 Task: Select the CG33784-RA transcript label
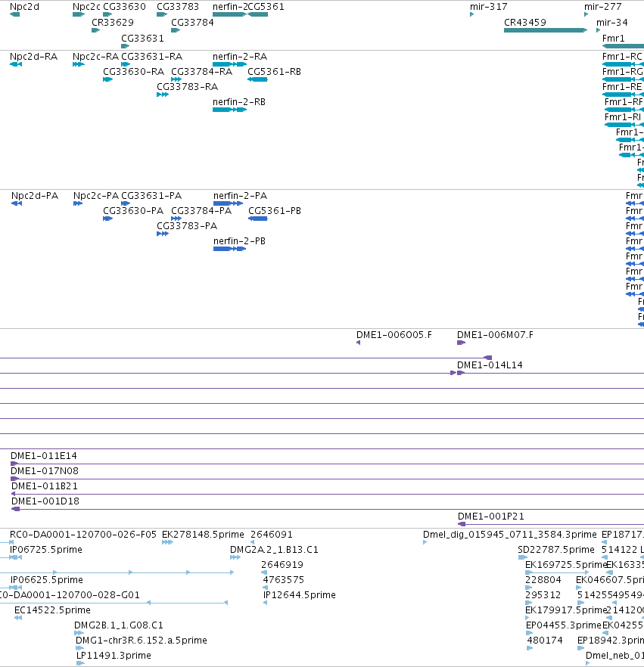click(x=202, y=72)
